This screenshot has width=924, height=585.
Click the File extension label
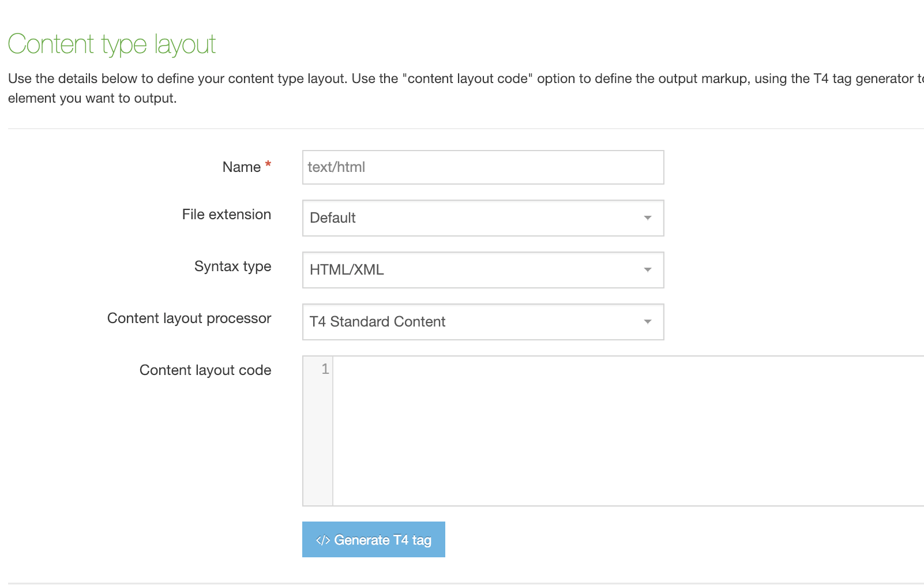coord(226,215)
